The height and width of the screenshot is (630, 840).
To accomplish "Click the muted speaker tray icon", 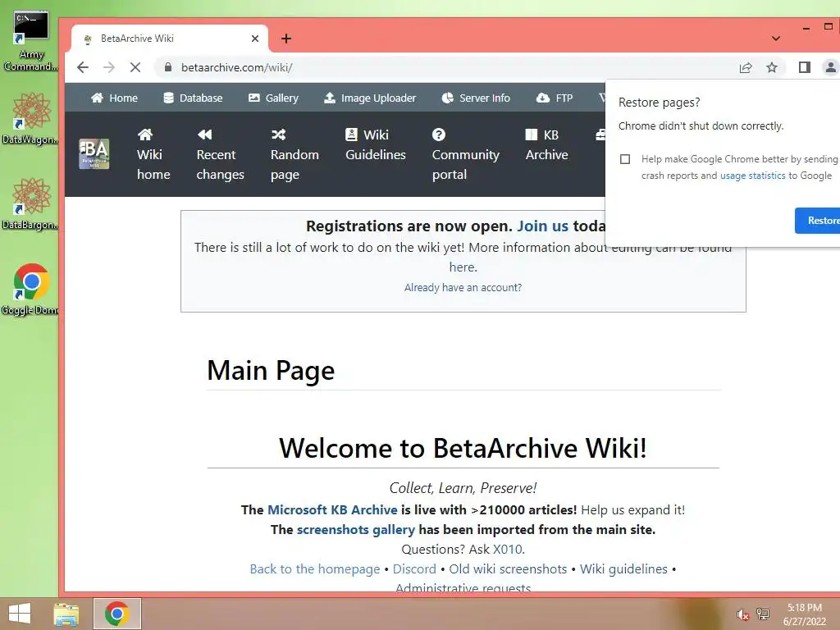I will coord(742,614).
